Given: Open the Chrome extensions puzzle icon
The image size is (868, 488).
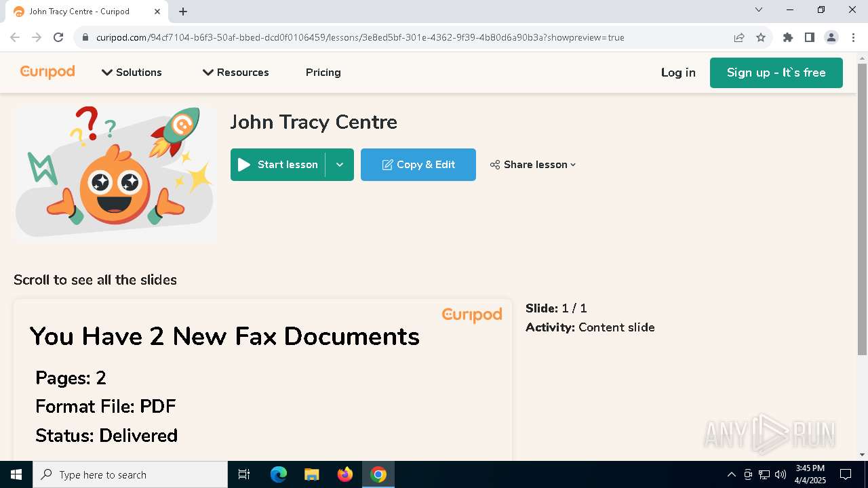Looking at the screenshot, I should [x=788, y=37].
